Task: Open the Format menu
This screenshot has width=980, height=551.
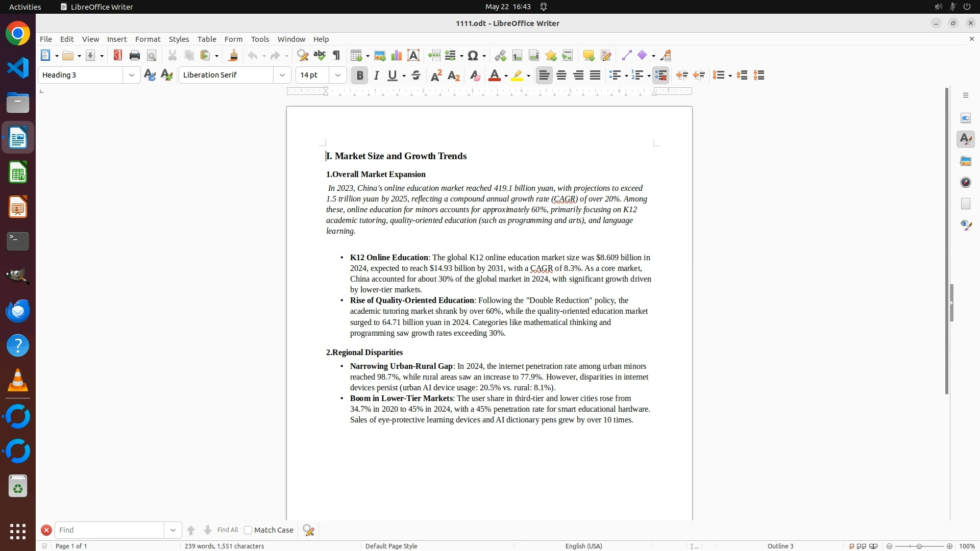Action: click(x=148, y=39)
